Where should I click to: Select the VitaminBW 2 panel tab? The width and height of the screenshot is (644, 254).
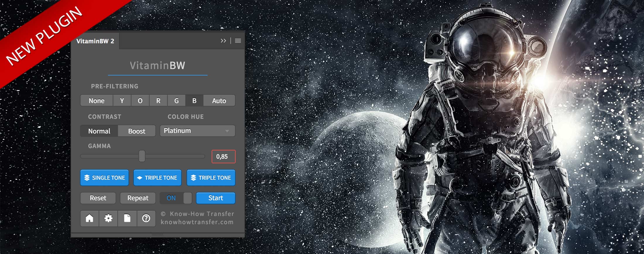pyautogui.click(x=95, y=41)
